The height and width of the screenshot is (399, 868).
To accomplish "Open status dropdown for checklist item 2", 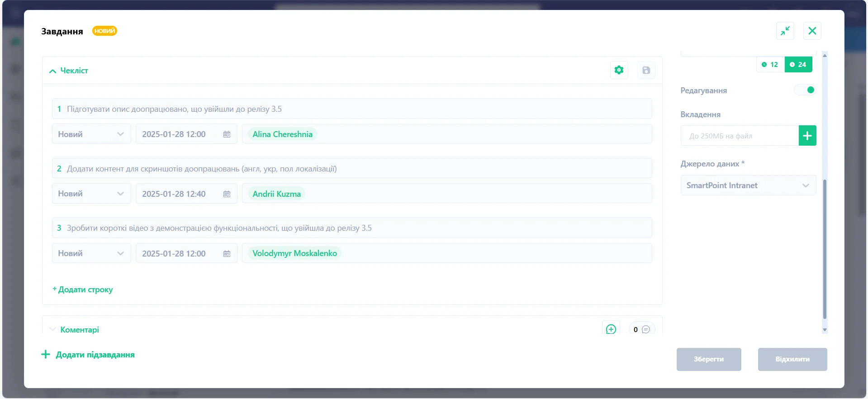I will [x=91, y=194].
